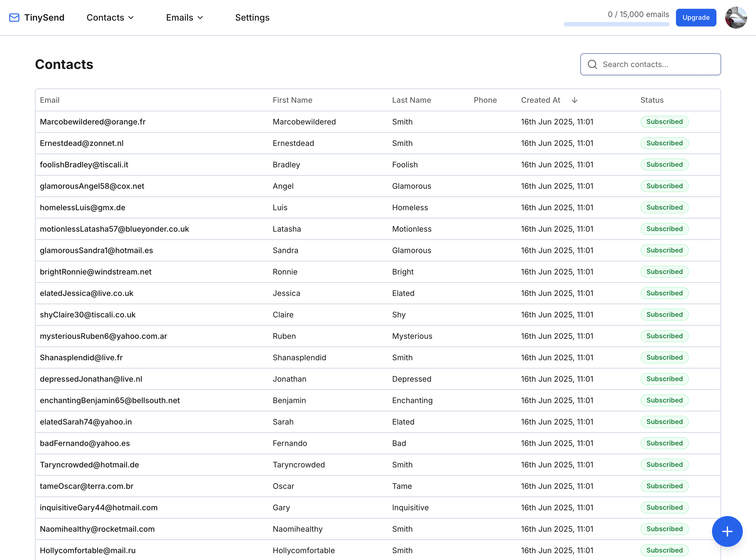
Task: Toggle Subscribed status for tameOscar@terra.com.br
Action: tap(664, 486)
